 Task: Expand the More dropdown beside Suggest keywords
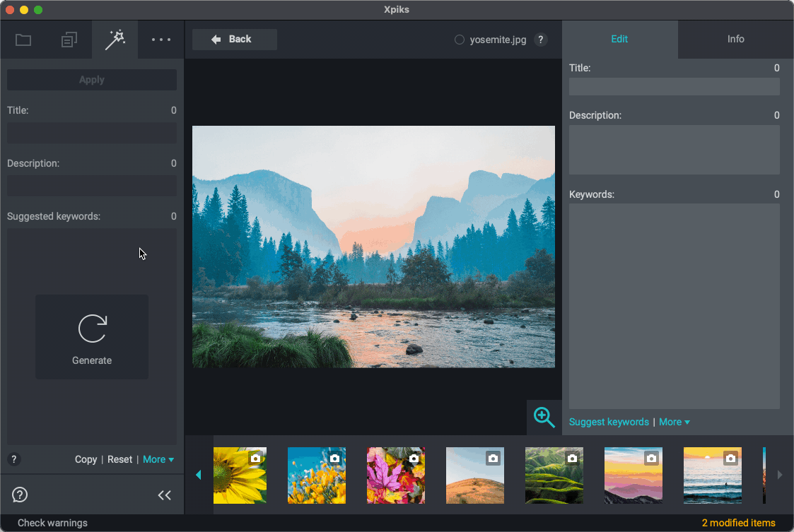(x=674, y=422)
